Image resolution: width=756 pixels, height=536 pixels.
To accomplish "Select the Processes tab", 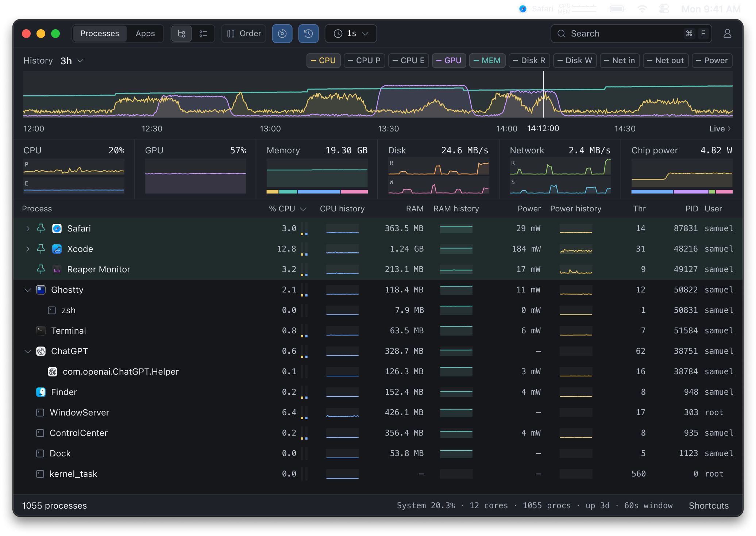I will coord(100,34).
